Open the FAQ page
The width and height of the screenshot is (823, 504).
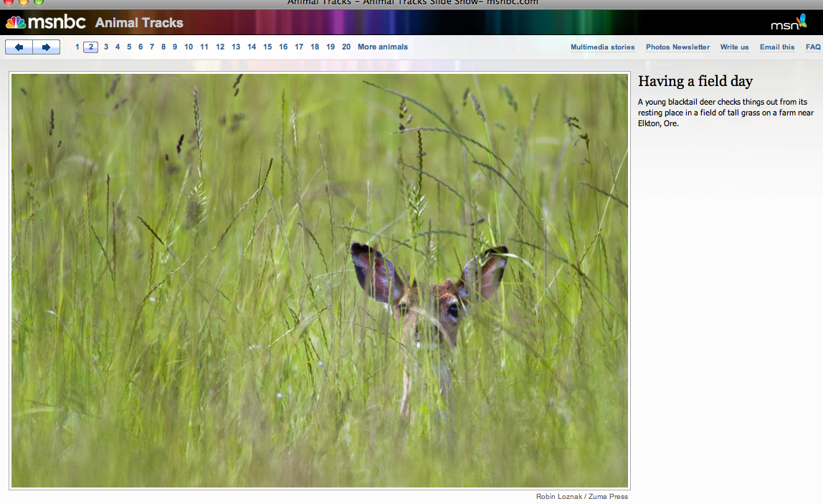point(813,47)
